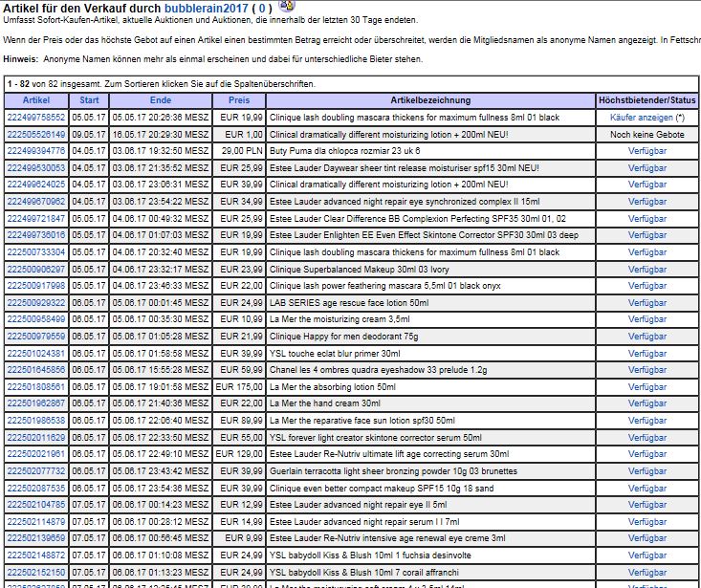Open item number 222501986538
Image resolution: width=701 pixels, height=588 pixels.
pos(36,421)
